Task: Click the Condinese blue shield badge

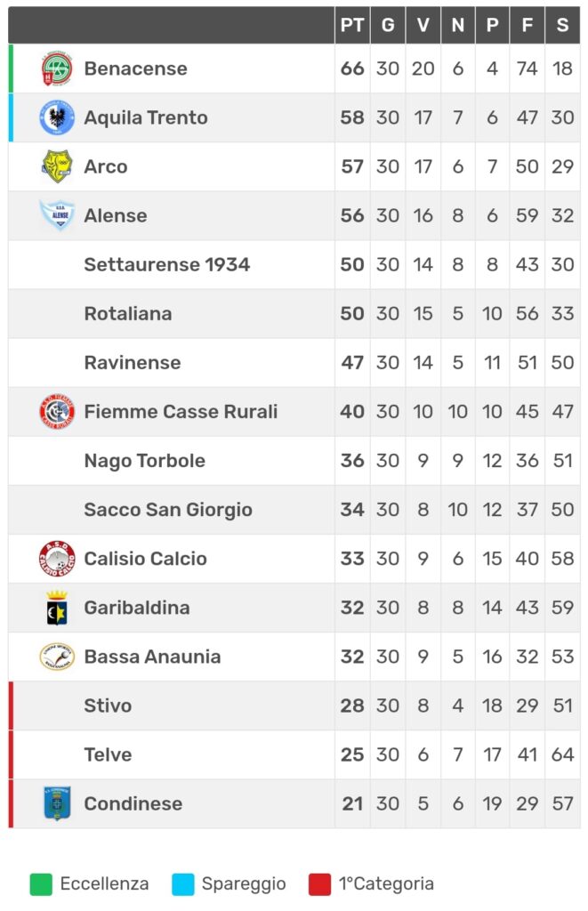Action: 57,803
